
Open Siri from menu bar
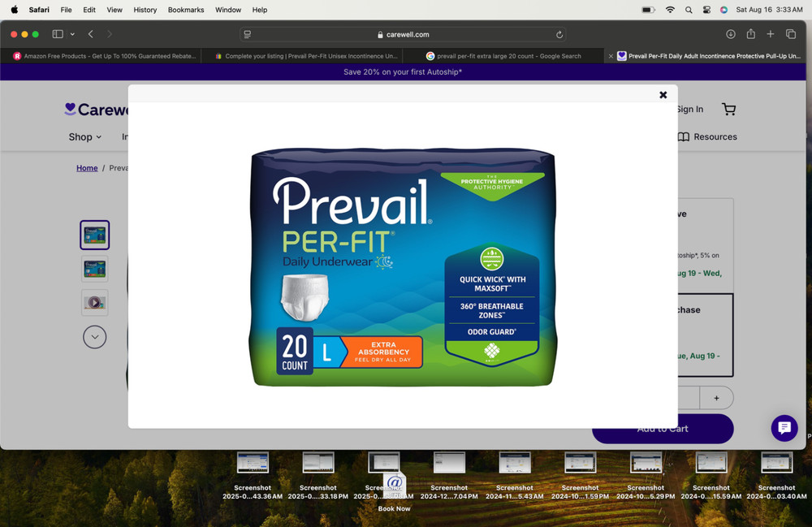(x=723, y=9)
